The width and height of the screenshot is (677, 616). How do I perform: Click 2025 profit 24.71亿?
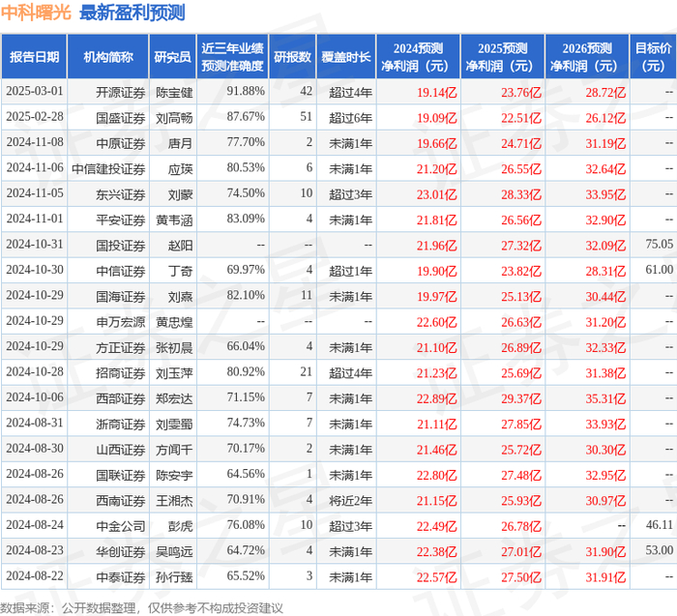[x=521, y=143]
